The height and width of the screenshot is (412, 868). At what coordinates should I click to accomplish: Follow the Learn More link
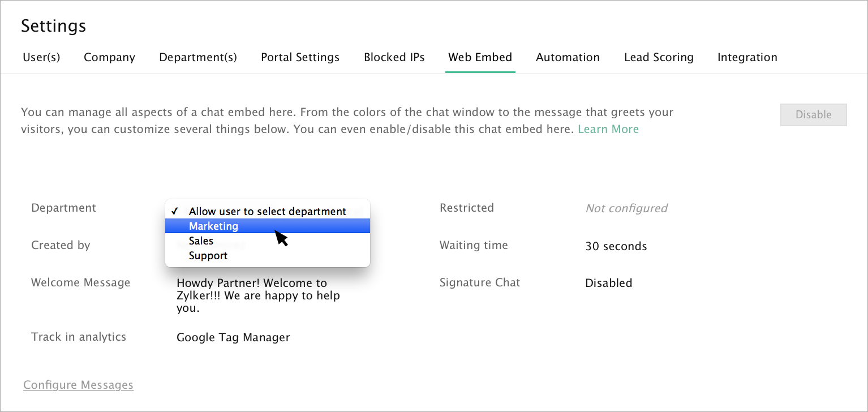pos(608,129)
